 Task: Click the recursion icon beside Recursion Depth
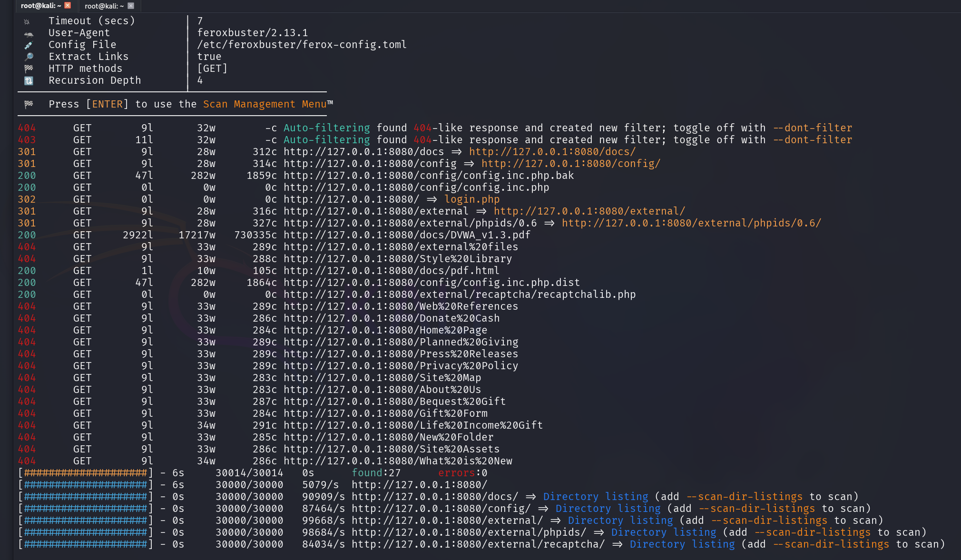[x=29, y=81]
